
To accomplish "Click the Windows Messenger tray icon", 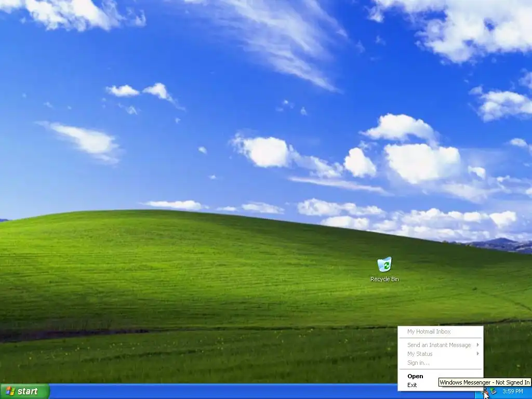I will (x=486, y=391).
